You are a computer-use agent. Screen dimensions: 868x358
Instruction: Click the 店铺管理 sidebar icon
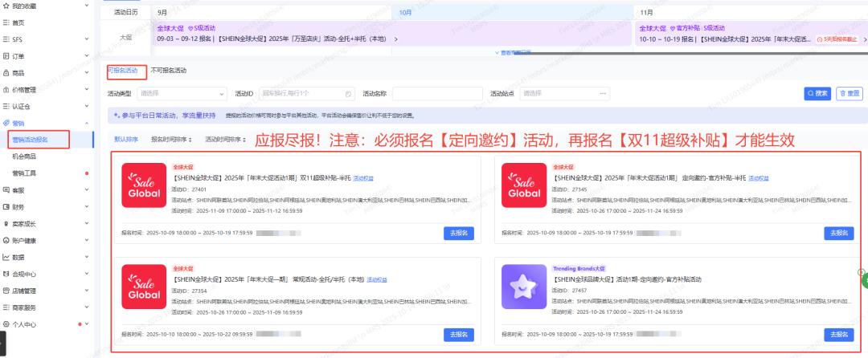pos(6,291)
